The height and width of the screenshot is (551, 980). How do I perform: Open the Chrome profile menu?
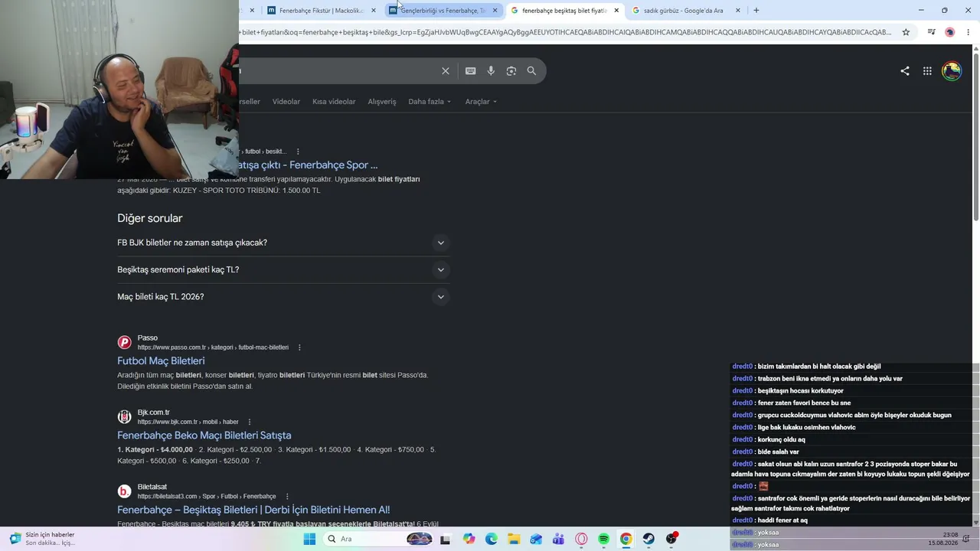point(950,32)
